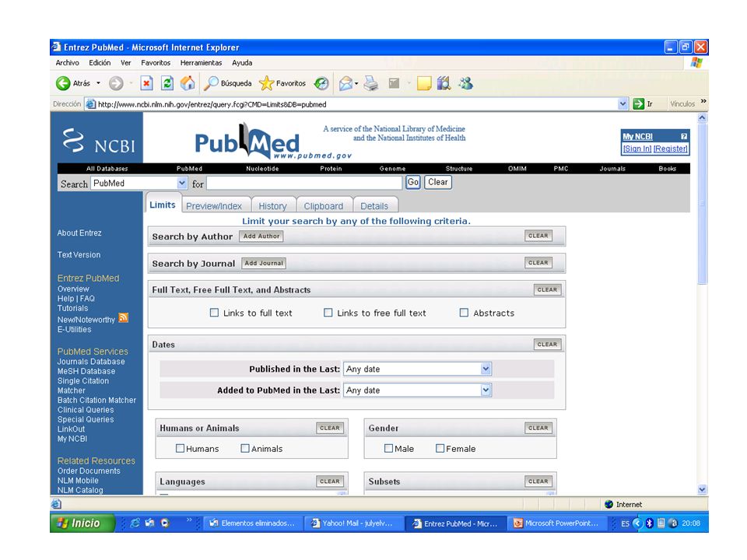Click the Edit toolbar icon next to printer
The width and height of the screenshot is (747, 560).
(x=394, y=83)
